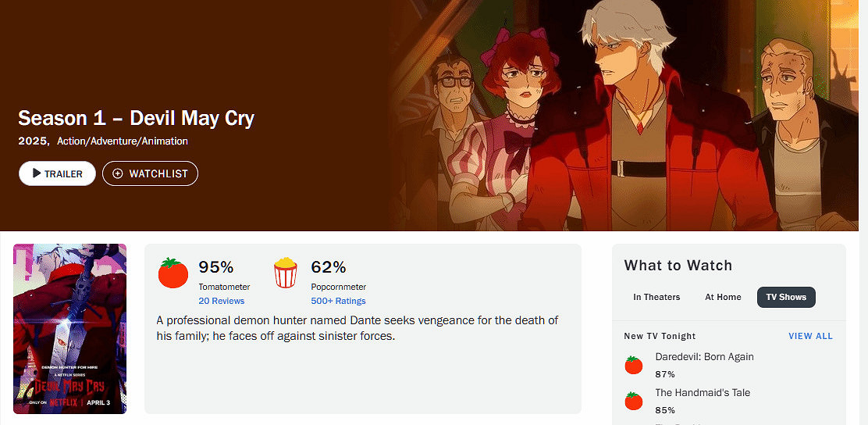Screen dimensions: 868x425
Task: Open the 500+ Ratings link
Action: coord(338,301)
